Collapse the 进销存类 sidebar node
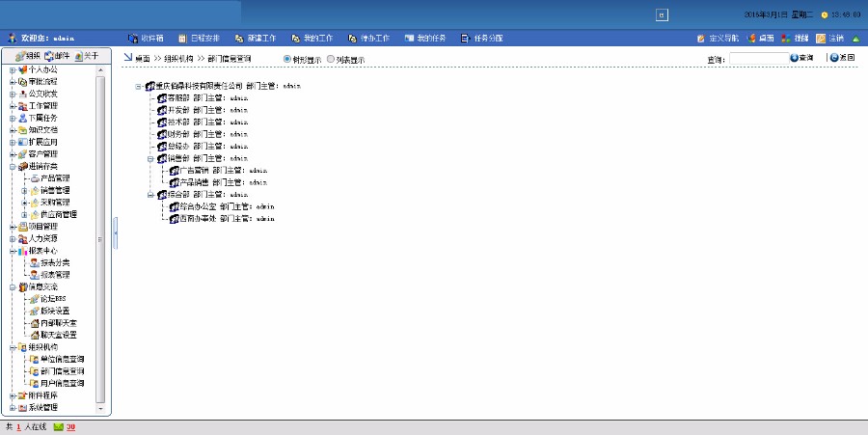This screenshot has height=435, width=868. (13, 167)
